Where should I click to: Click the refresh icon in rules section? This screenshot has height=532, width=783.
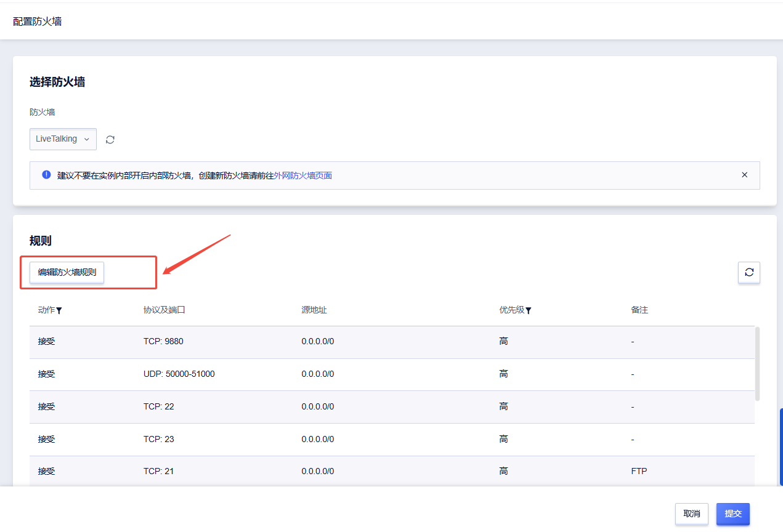click(x=749, y=272)
